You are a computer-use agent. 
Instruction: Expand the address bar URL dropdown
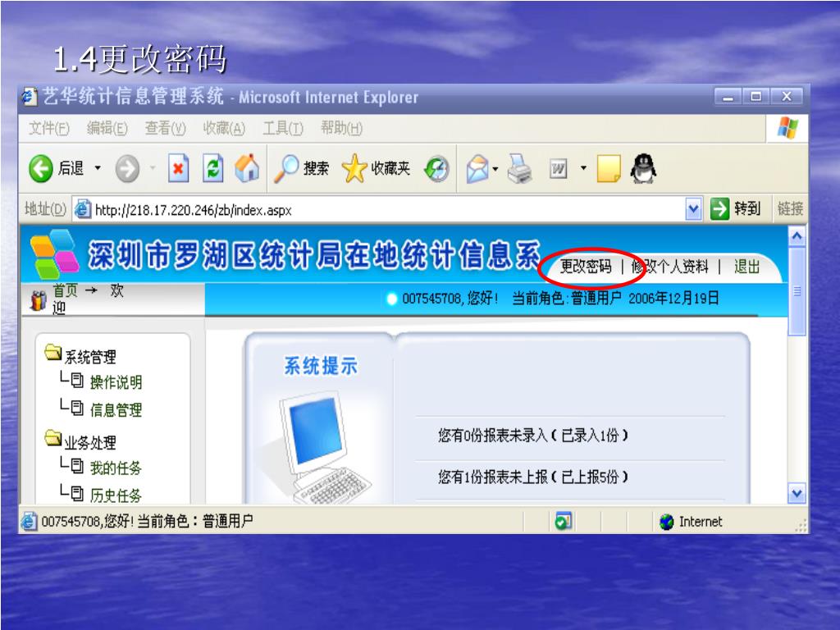693,209
